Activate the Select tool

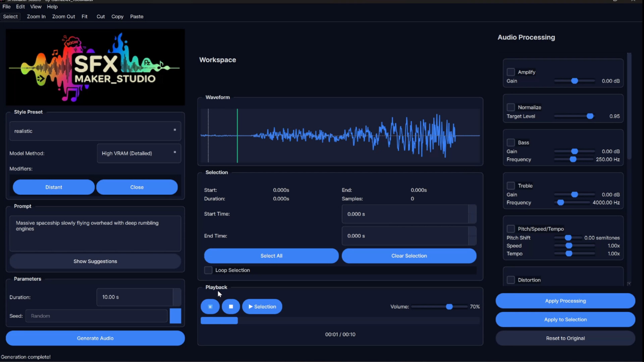pyautogui.click(x=10, y=16)
